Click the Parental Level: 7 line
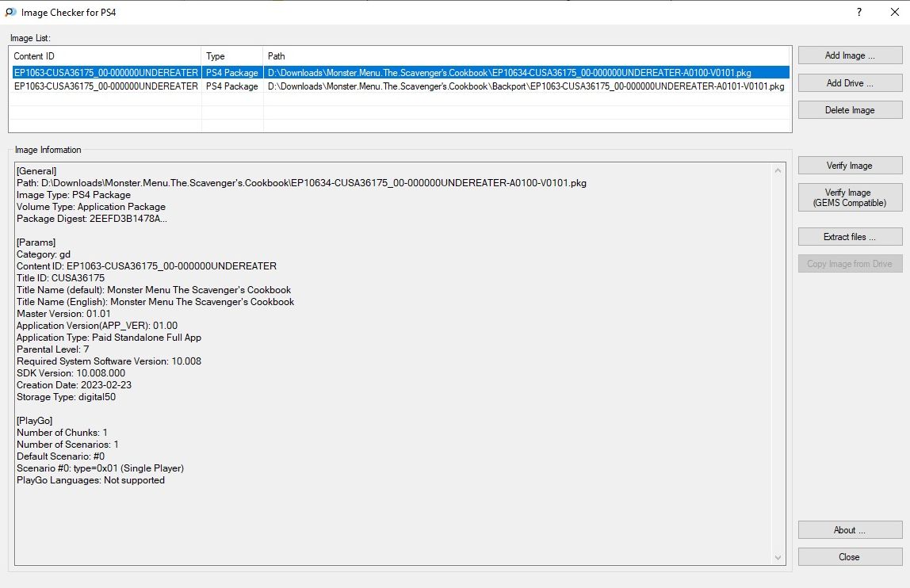 tap(53, 349)
